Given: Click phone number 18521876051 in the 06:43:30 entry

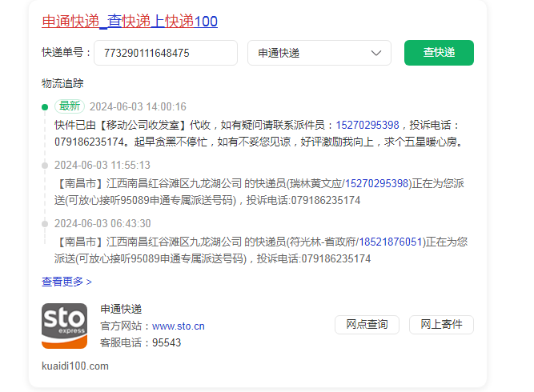Looking at the screenshot, I should click(391, 242).
